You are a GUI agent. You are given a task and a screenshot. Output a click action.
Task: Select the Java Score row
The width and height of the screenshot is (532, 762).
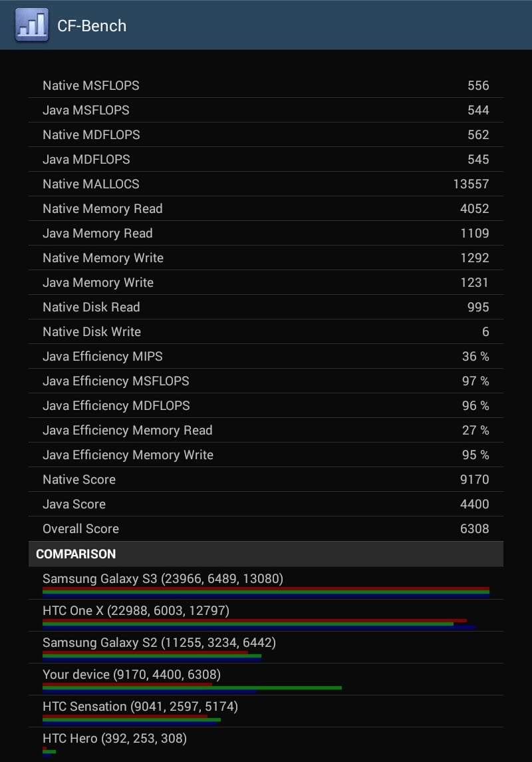coord(266,504)
